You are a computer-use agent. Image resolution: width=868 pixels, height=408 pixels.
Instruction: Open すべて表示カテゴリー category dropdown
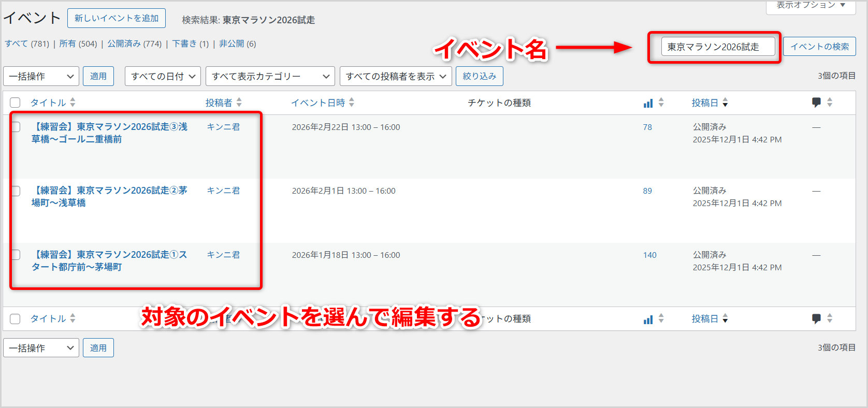click(270, 76)
